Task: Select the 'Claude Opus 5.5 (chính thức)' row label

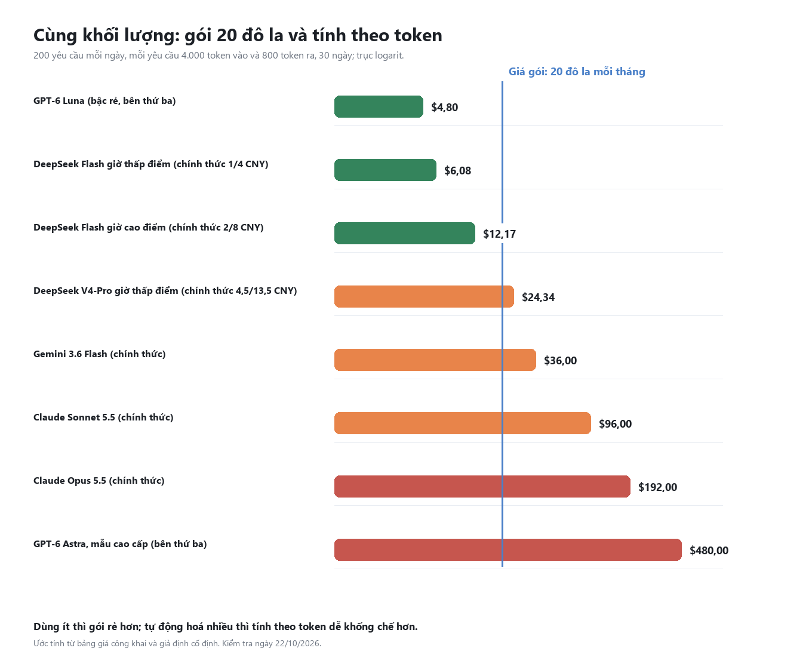Action: 99,481
